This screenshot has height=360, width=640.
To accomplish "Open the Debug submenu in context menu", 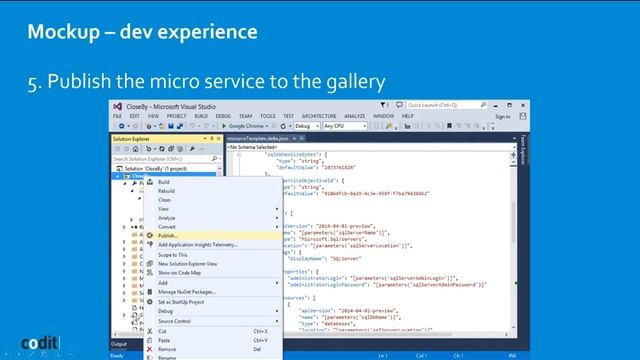I will point(213,311).
